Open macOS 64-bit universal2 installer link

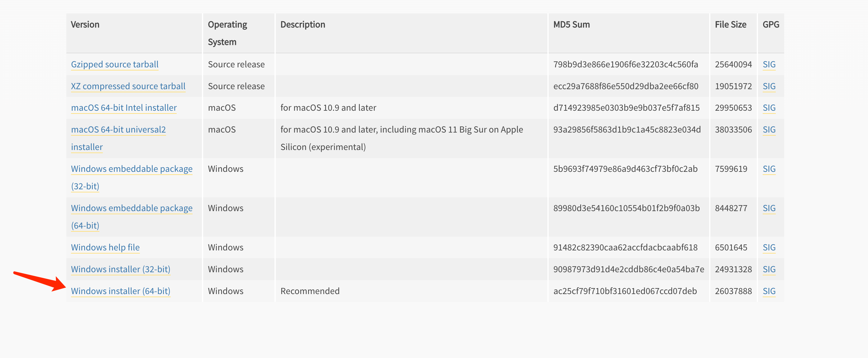click(118, 129)
